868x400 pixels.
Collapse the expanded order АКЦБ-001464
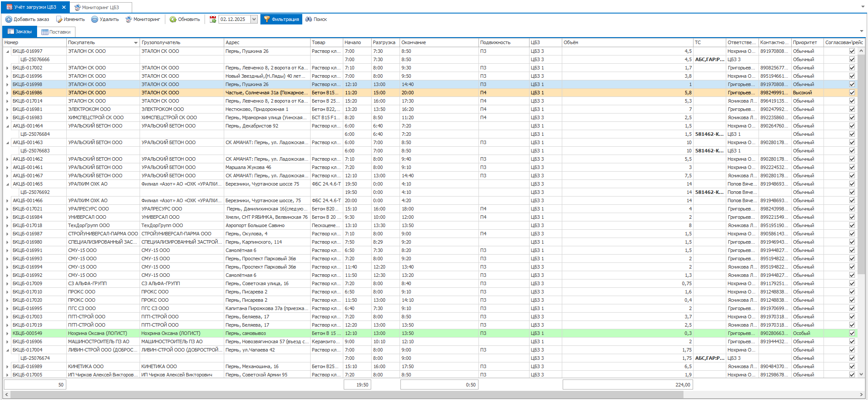tap(7, 126)
